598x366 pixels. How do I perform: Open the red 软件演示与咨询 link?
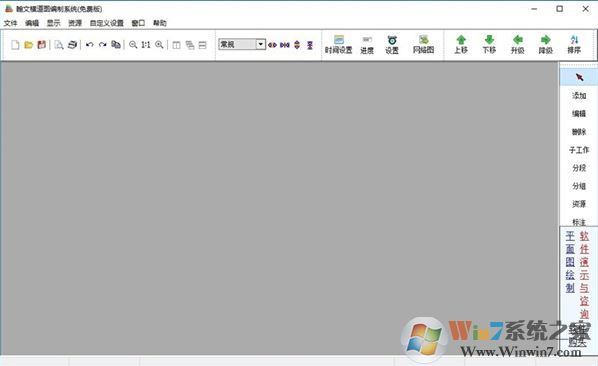[584, 274]
